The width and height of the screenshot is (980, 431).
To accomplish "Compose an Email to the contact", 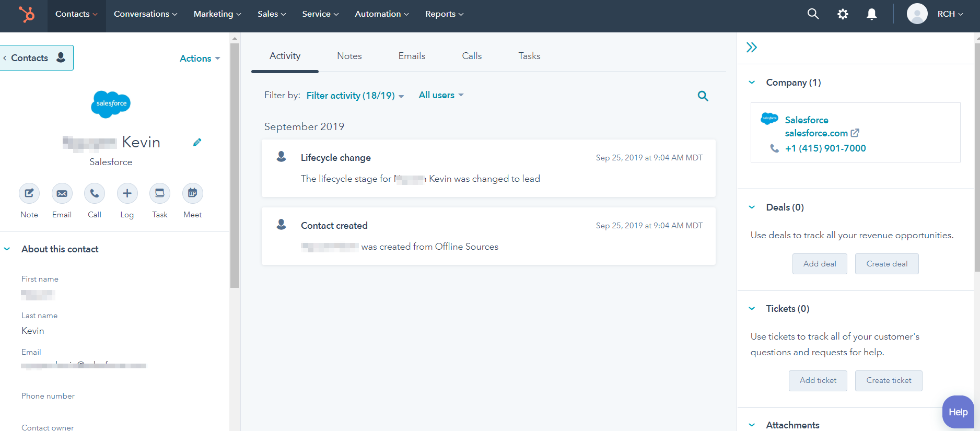I will (x=62, y=193).
